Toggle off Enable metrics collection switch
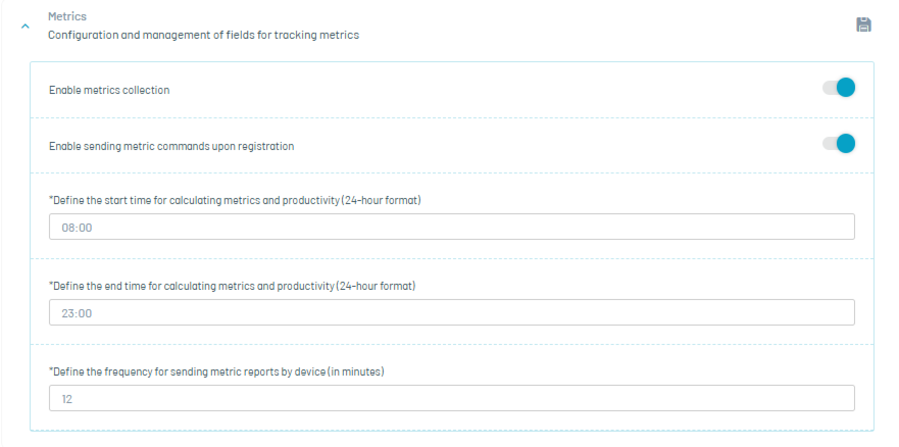 [839, 88]
